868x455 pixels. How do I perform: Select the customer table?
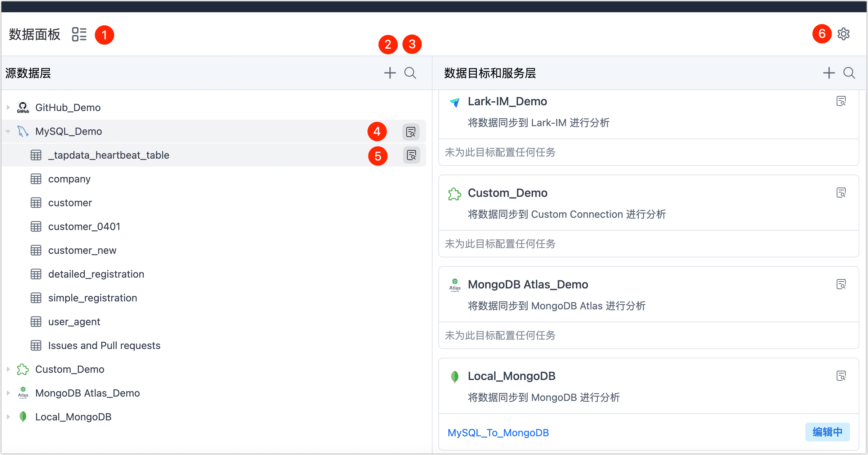70,203
